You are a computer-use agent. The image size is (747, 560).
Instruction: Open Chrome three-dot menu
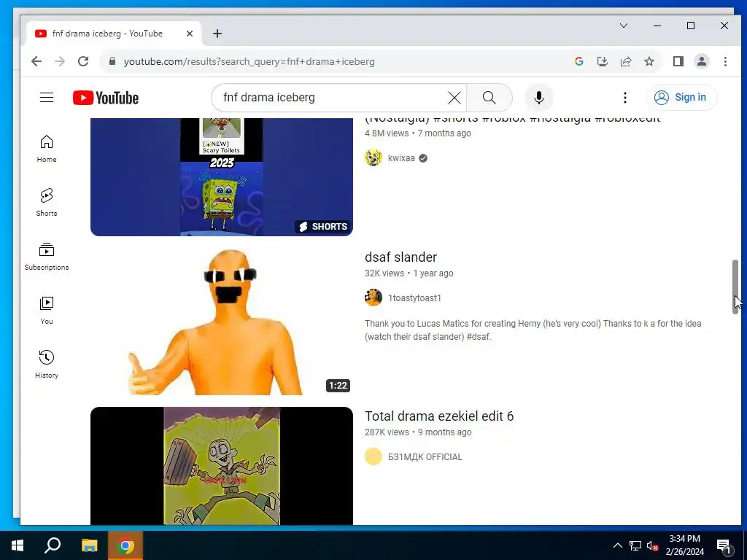[x=725, y=61]
